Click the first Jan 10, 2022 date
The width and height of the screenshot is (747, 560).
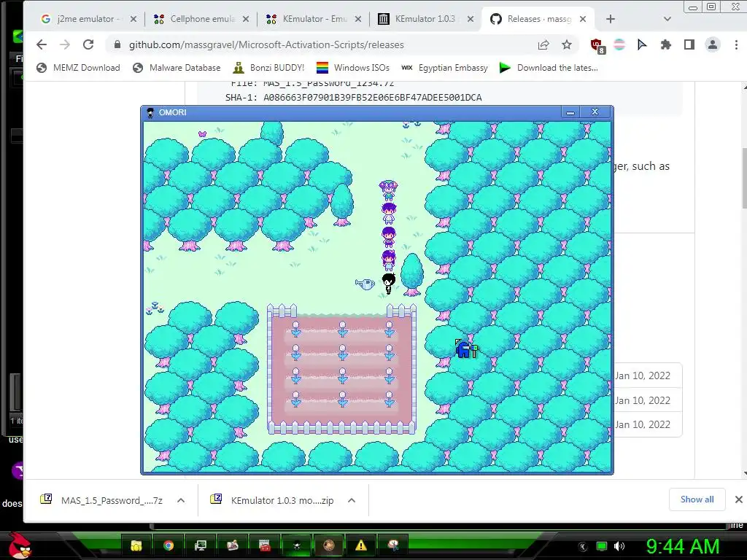tap(643, 376)
